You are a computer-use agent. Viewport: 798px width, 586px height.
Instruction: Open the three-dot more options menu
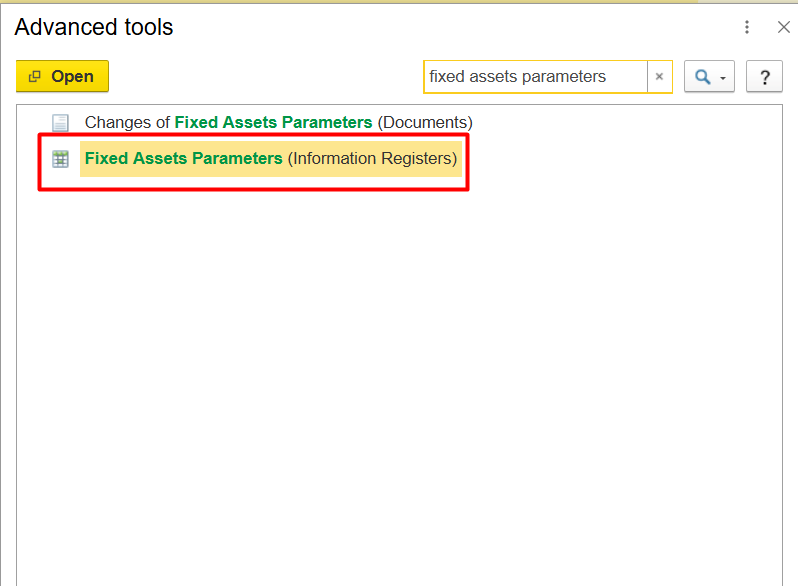(x=747, y=27)
